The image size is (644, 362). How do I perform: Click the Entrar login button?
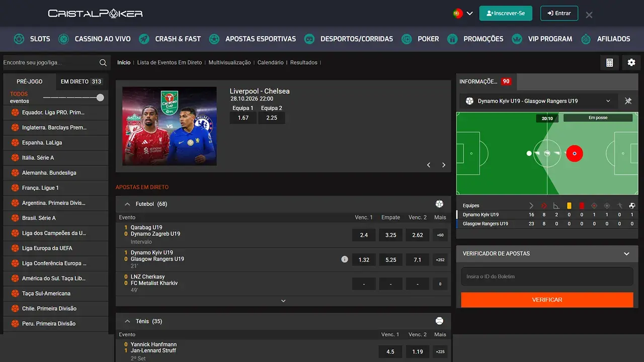click(x=559, y=13)
